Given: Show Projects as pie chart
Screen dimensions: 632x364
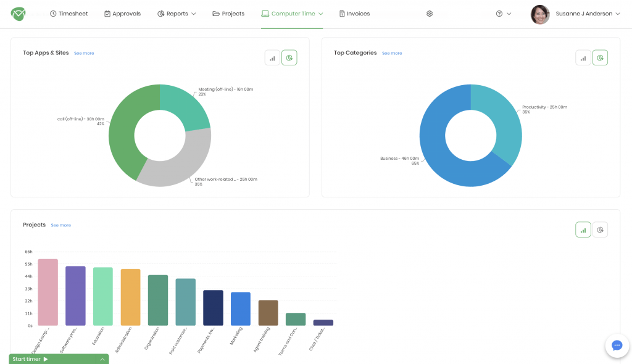Looking at the screenshot, I should click(600, 230).
